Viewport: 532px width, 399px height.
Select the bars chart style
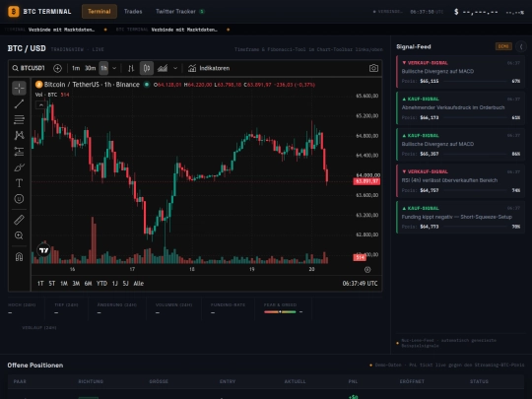pyautogui.click(x=131, y=68)
